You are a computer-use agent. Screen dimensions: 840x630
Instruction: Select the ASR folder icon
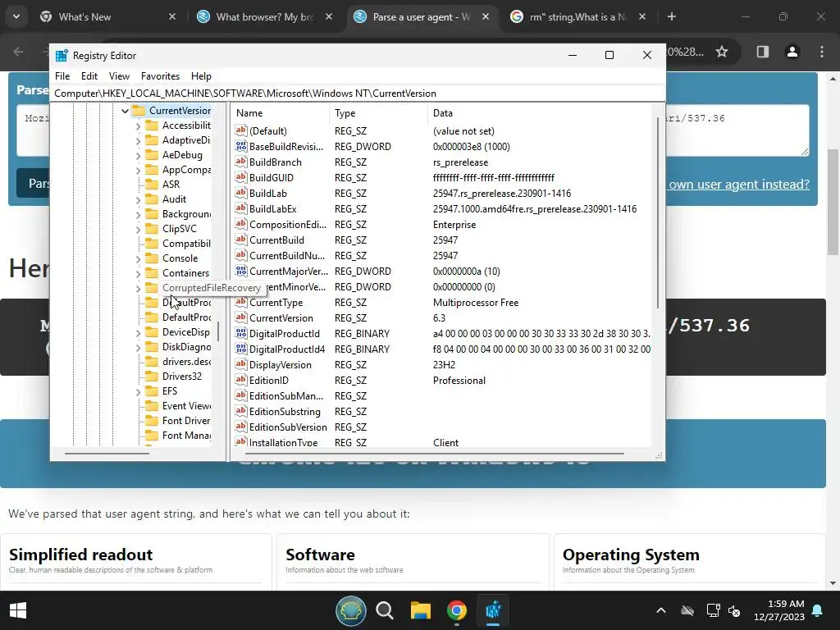152,185
